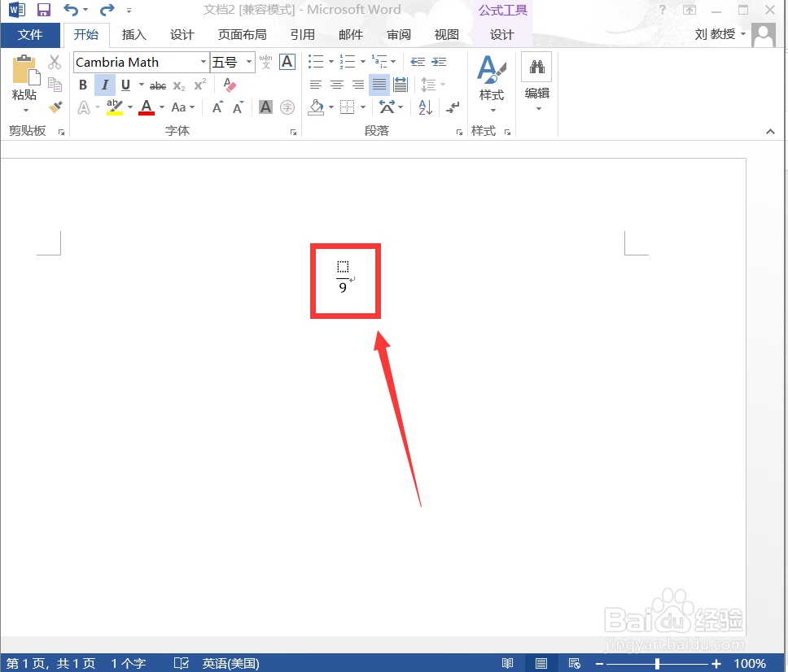Sort text with A-Z icon

pyautogui.click(x=425, y=107)
